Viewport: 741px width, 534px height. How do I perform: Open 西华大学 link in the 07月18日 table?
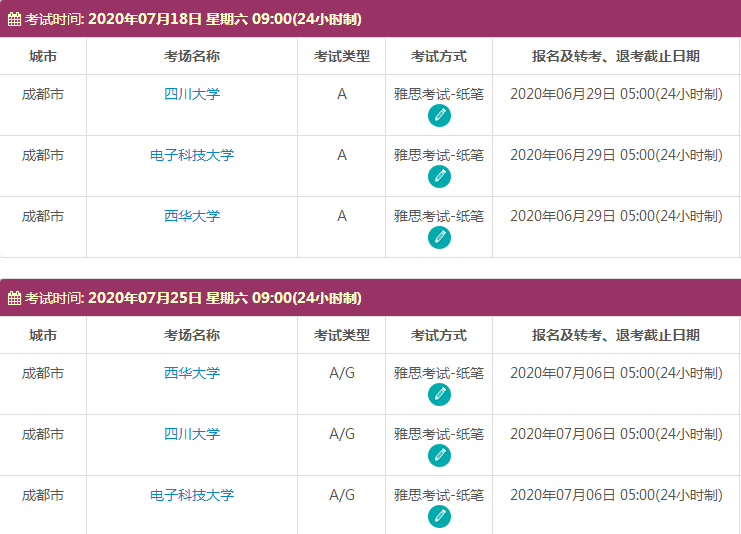[x=192, y=216]
